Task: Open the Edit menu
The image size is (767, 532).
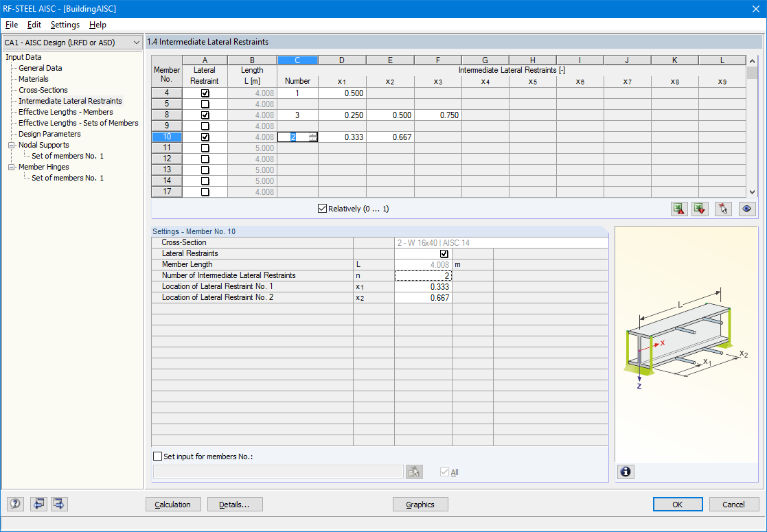Action: point(34,25)
